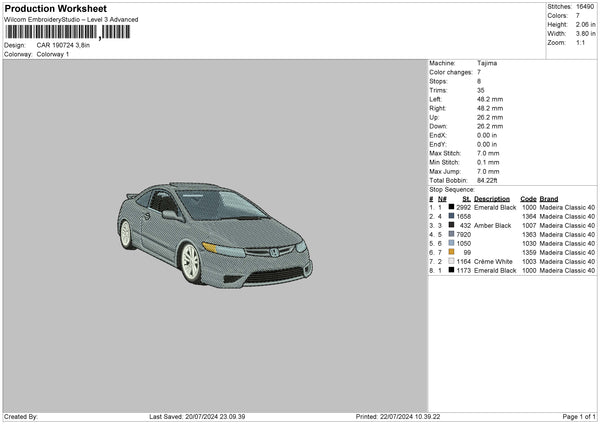
Task: Click the design barcode at top left
Action: coord(67,32)
